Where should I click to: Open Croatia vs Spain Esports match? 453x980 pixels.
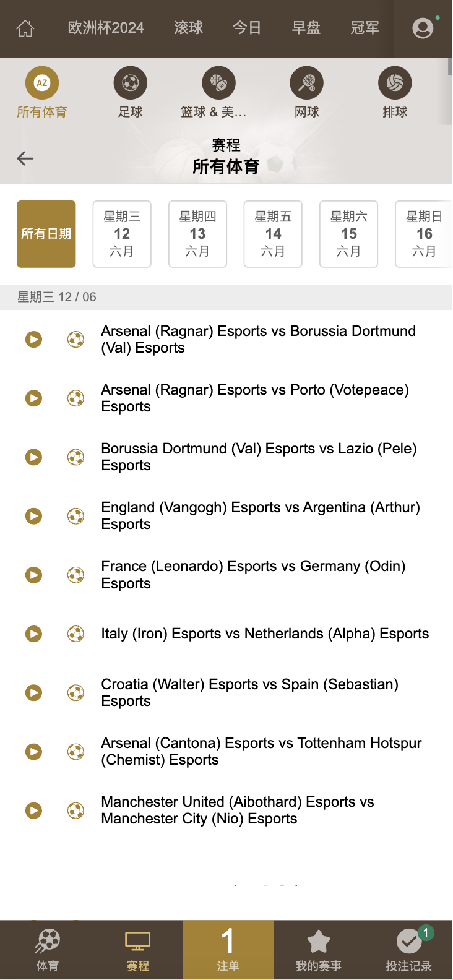point(249,692)
